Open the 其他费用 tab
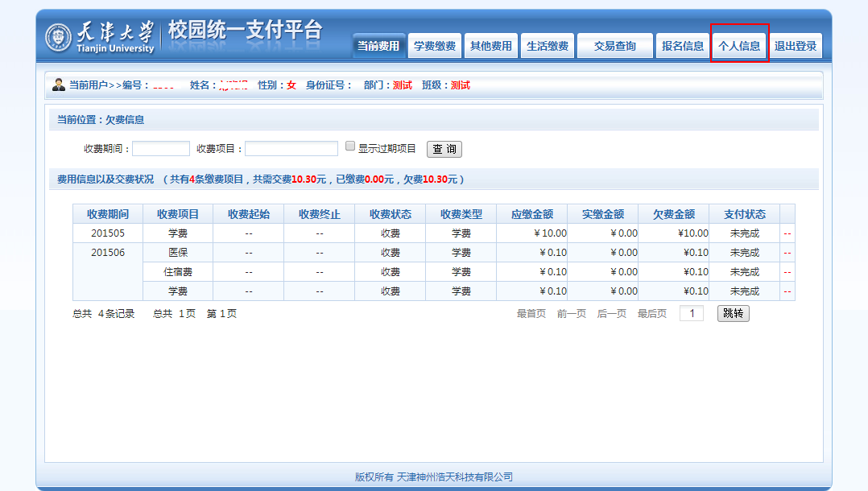This screenshot has height=491, width=868. tap(491, 46)
